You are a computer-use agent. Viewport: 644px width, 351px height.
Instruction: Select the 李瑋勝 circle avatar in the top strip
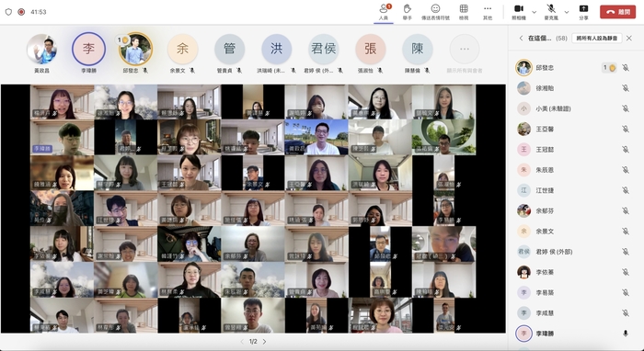coord(88,50)
